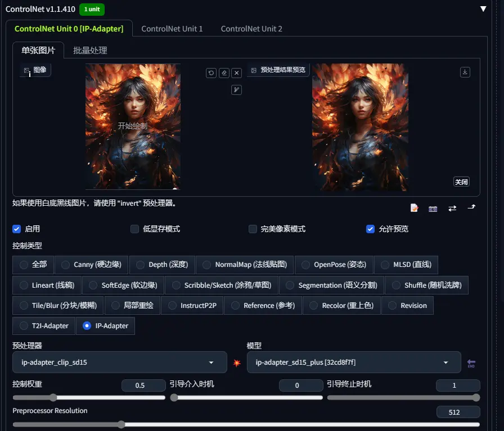Screen dimensions: 504x431
Task: Select the SoftEdge (软边缘) option
Action: pos(123,285)
